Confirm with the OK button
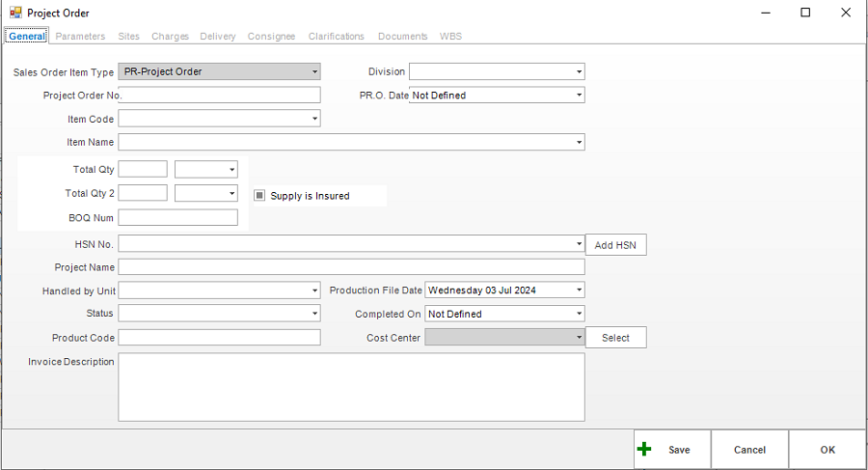Screen dimensions: 868x470 tap(827, 450)
